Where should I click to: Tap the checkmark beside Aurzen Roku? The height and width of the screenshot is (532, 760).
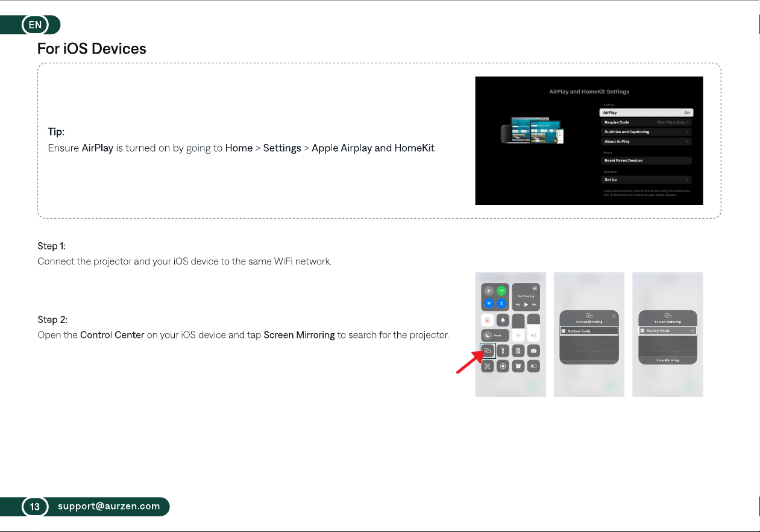[692, 331]
